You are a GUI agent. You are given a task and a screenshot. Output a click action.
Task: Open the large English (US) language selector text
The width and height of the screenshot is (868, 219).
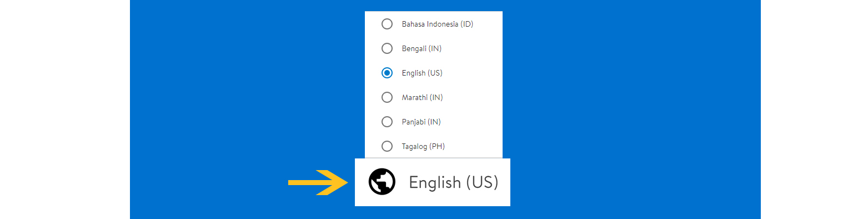click(x=454, y=182)
